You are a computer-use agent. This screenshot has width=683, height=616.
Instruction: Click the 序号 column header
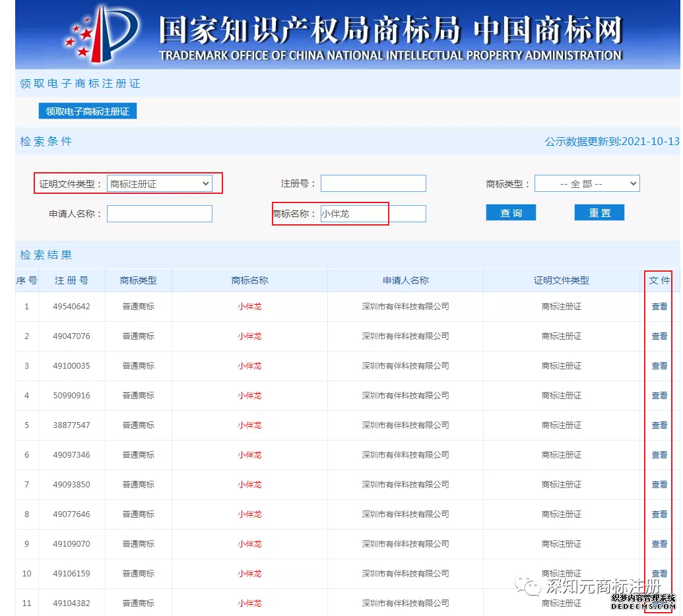pos(26,280)
